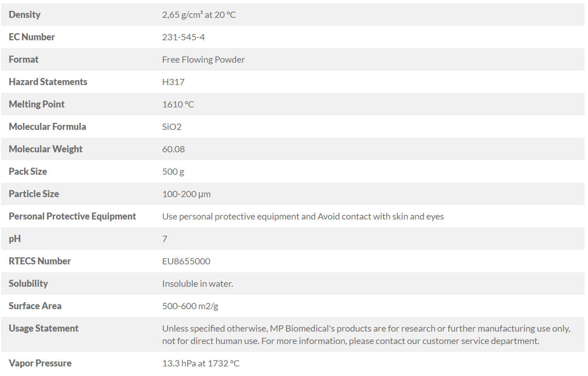
Task: Click the Format label
Action: (x=23, y=59)
